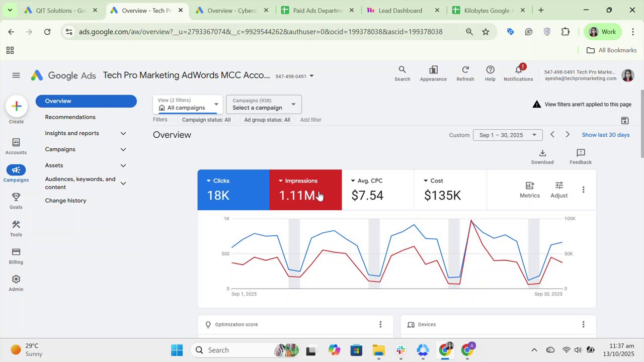644x362 pixels.
Task: Select Overview in the navigation menu
Action: click(x=86, y=101)
